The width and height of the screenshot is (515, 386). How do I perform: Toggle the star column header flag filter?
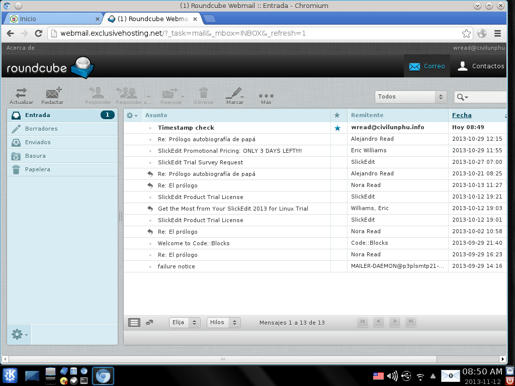[x=337, y=115]
